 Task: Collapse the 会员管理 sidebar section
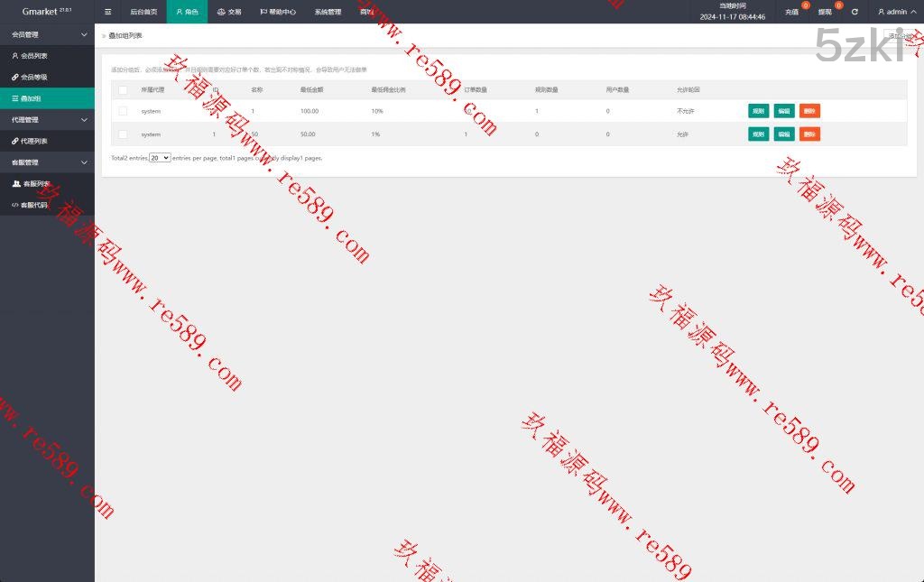coord(47,35)
